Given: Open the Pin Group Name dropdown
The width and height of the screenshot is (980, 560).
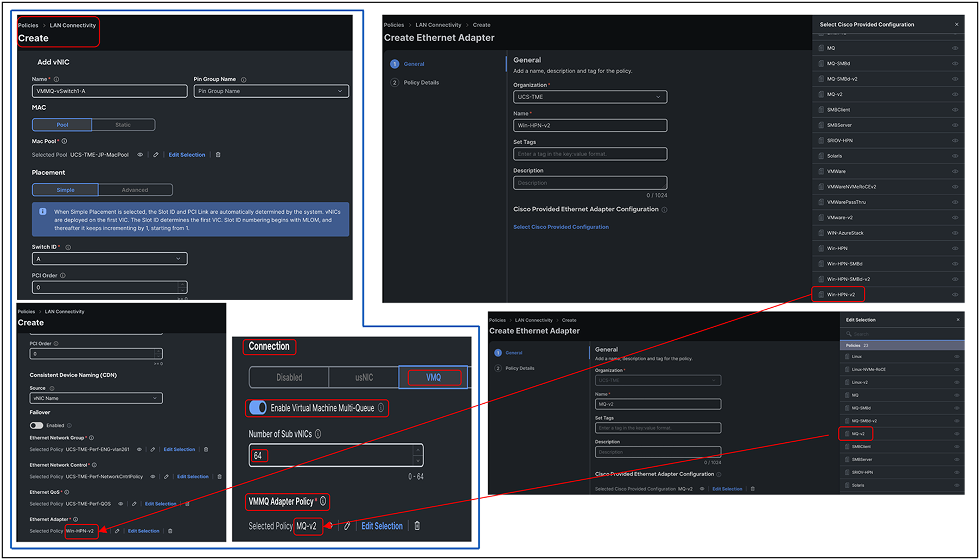Looking at the screenshot, I should point(271,91).
